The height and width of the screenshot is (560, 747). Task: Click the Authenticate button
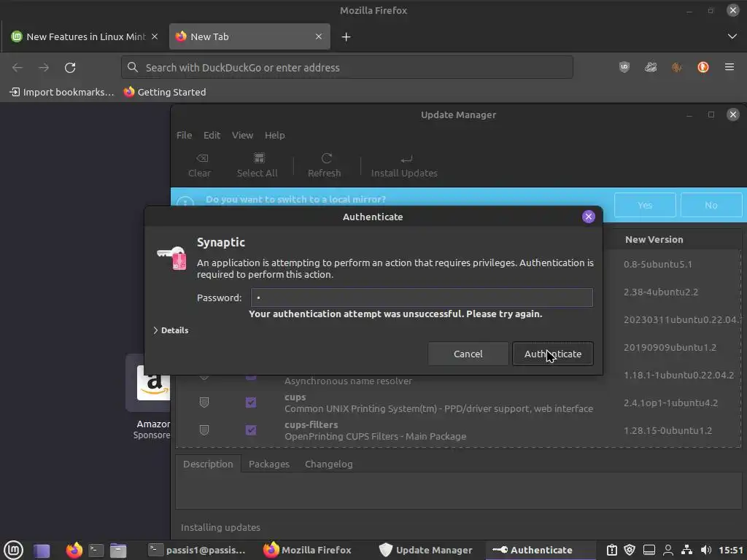(x=553, y=354)
